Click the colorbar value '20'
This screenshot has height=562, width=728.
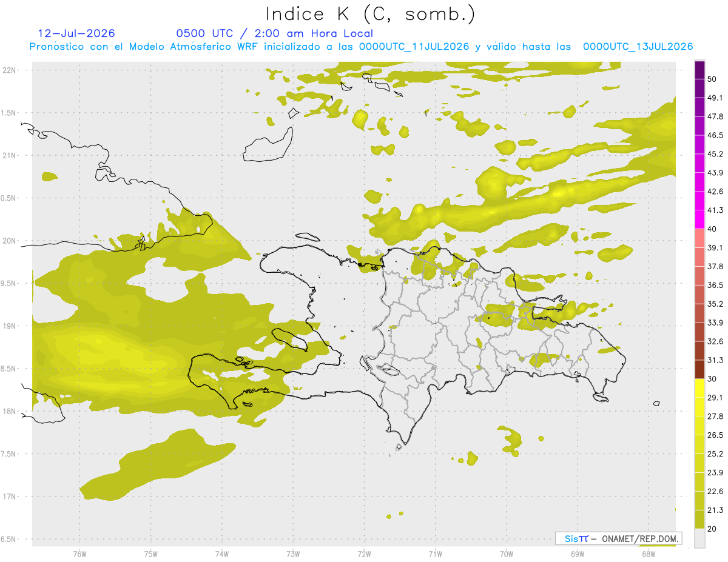pyautogui.click(x=712, y=529)
